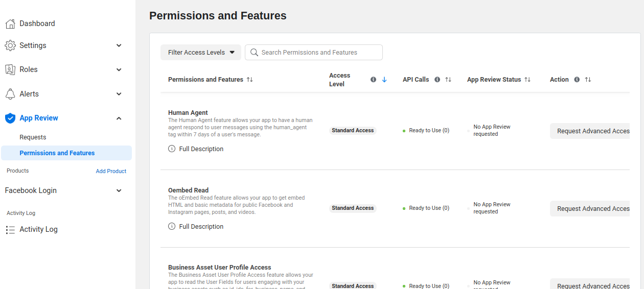The width and height of the screenshot is (644, 289).
Task: Sort by Permissions and Features column arrows
Action: point(249,80)
